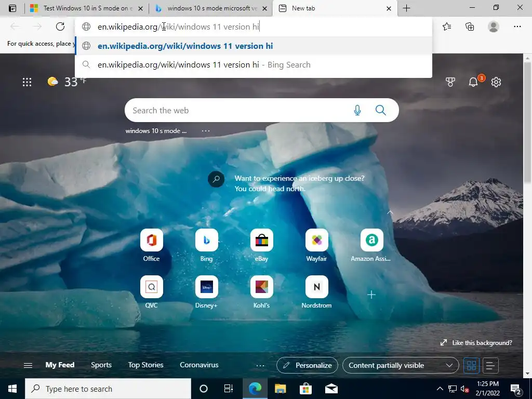Viewport: 532px width, 399px height.
Task: Open the tab actions menu icon
Action: 12,8
